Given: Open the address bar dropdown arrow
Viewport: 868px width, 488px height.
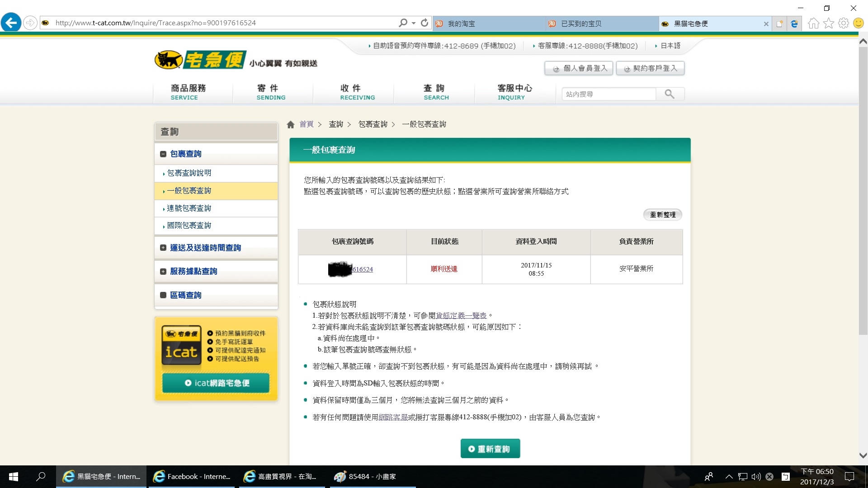Looking at the screenshot, I should [414, 23].
